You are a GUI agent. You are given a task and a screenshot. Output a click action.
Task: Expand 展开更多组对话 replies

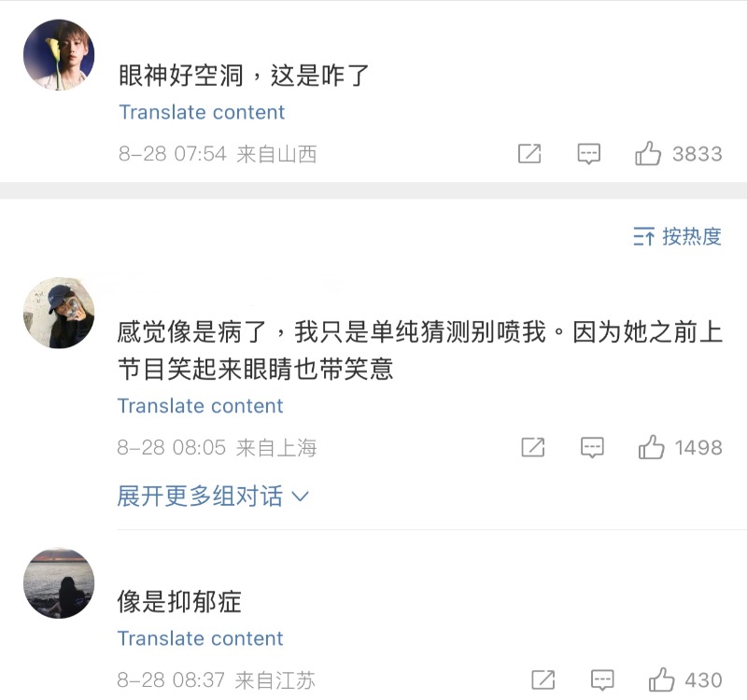pyautogui.click(x=213, y=496)
